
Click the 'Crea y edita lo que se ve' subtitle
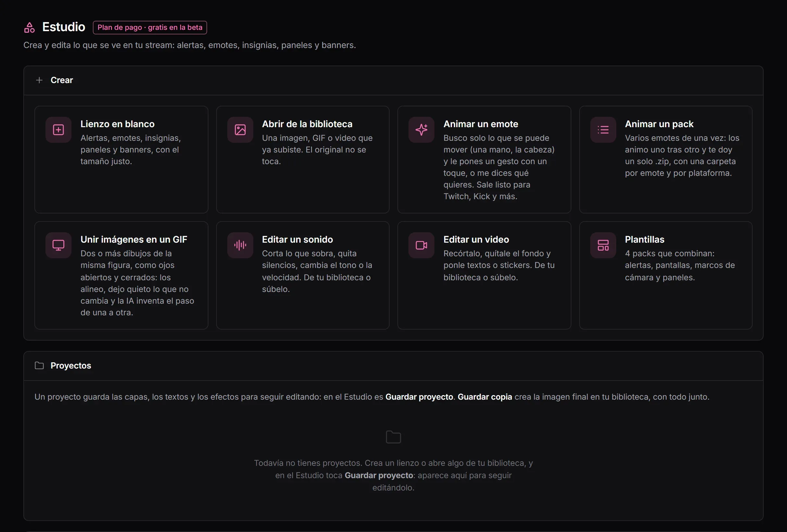190,45
